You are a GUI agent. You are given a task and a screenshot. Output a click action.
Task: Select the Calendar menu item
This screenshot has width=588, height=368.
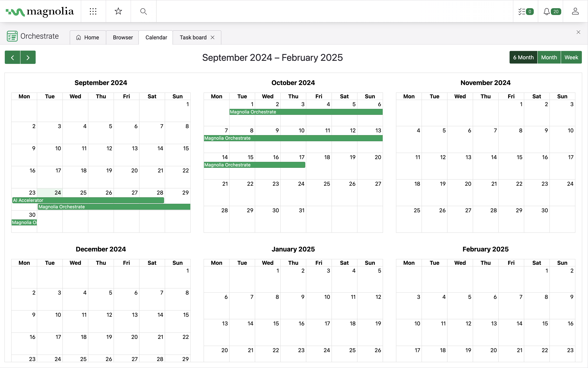tap(156, 37)
